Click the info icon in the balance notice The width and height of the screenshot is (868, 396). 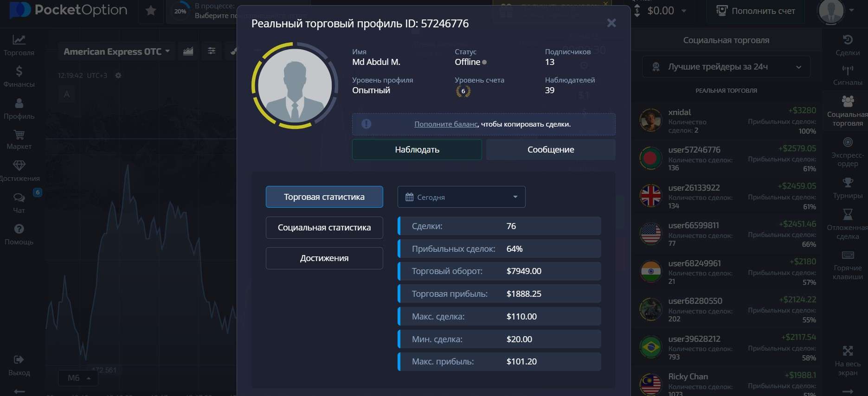(x=366, y=124)
